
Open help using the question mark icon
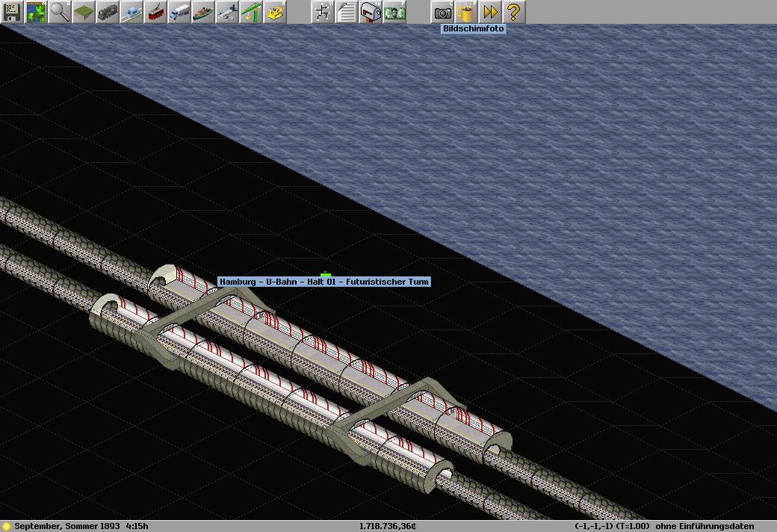point(514,12)
